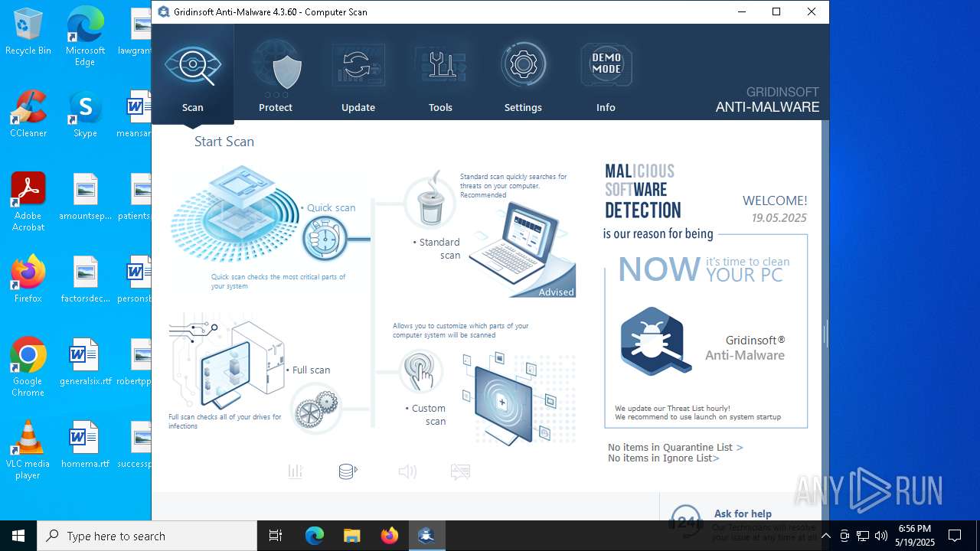
Task: Open Firefox desktop shortcut
Action: coord(28,279)
